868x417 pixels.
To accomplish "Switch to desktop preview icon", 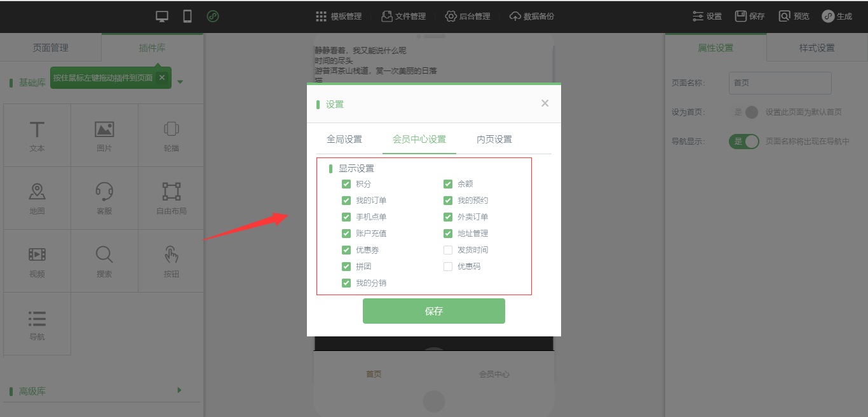I will coord(162,17).
